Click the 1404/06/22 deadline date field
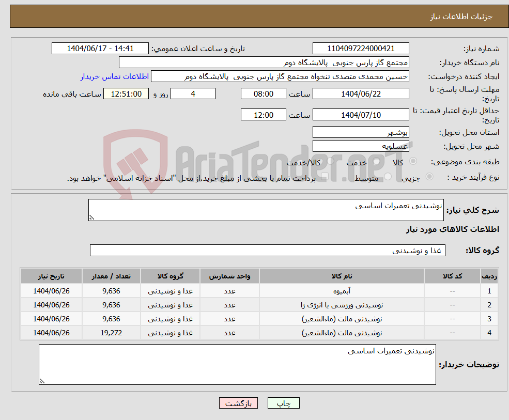 click(x=360, y=94)
